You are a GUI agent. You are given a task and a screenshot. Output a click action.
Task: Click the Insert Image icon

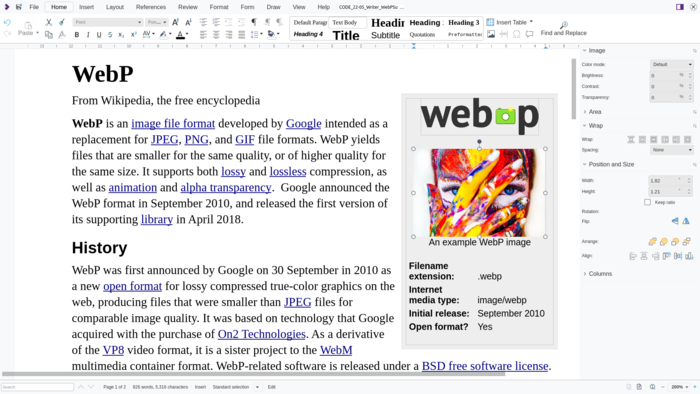(491, 34)
